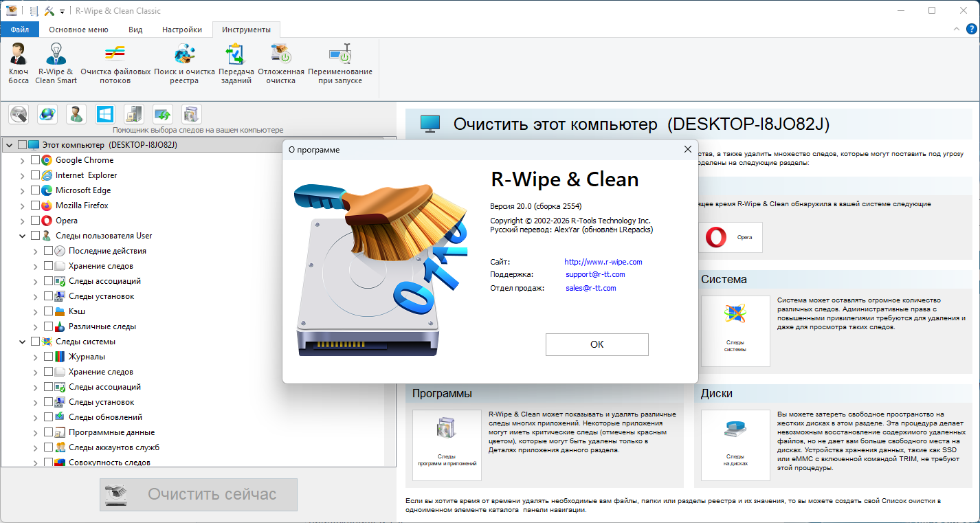Viewport: 980px width, 523px height.
Task: Open the www.r-wipe.com website link
Action: pos(603,262)
